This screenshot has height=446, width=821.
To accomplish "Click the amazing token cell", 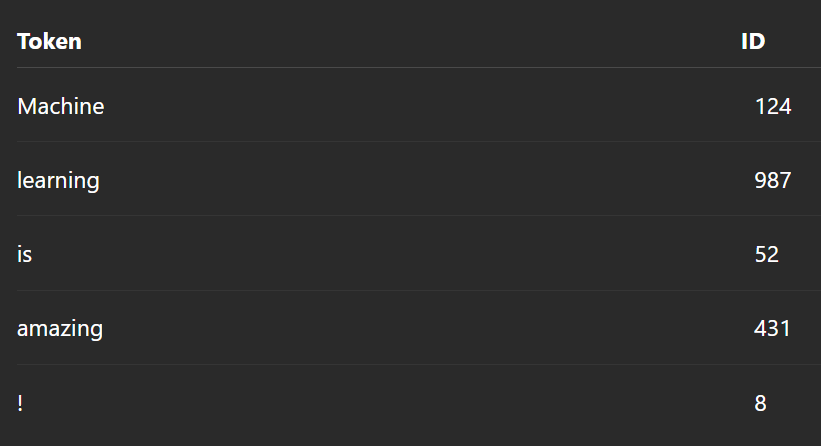I will click(60, 329).
